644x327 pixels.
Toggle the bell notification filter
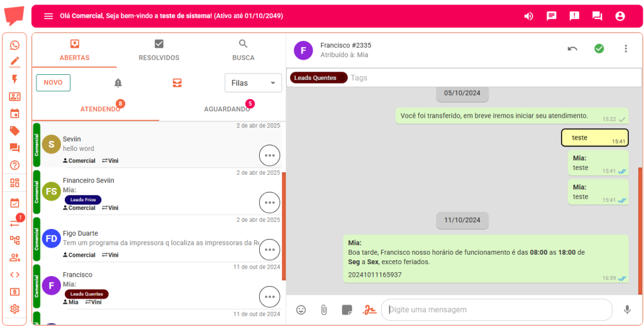coord(118,83)
